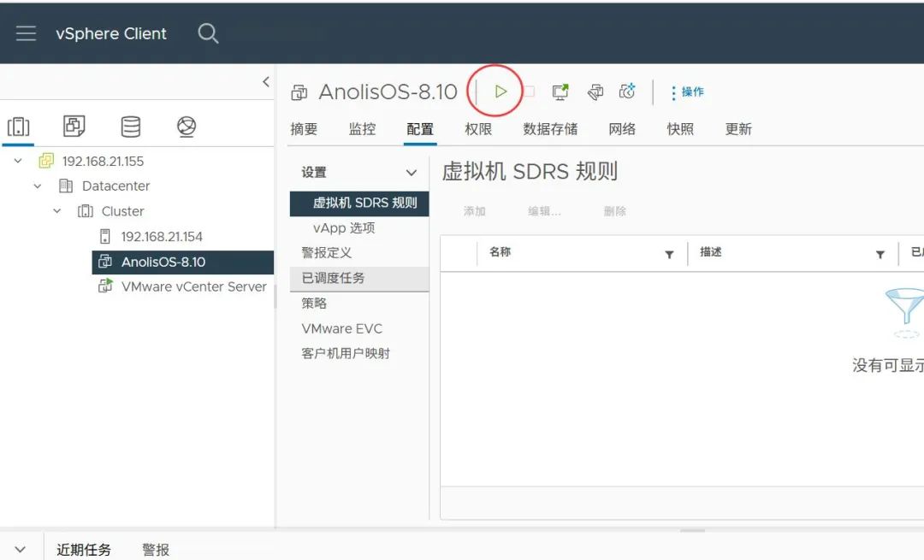924x560 pixels.
Task: Select host 192.168.21.154 in tree
Action: click(x=162, y=236)
